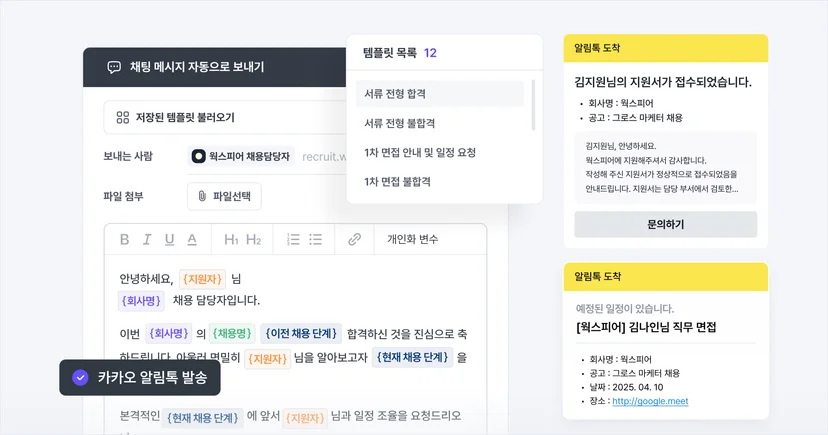Click the {이전 채용 단계} variable tag
This screenshot has height=435, width=828.
[301, 334]
